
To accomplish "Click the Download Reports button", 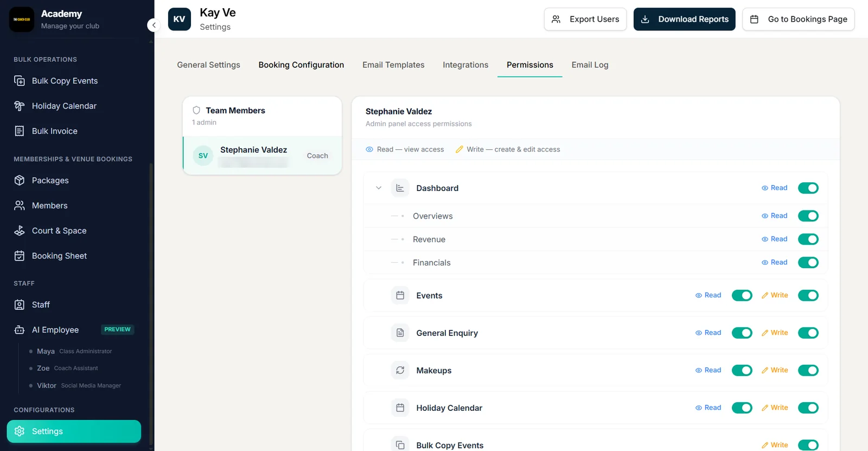I will pyautogui.click(x=685, y=19).
